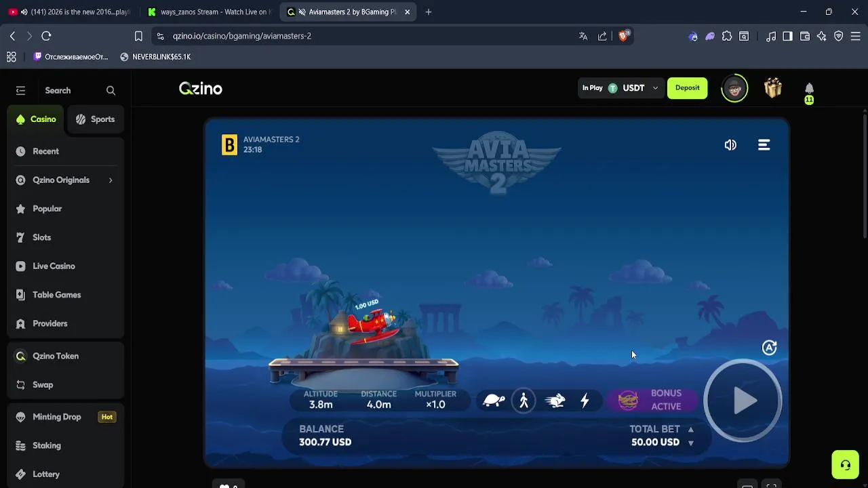Select the walking normal speed
868x488 pixels.
click(524, 401)
